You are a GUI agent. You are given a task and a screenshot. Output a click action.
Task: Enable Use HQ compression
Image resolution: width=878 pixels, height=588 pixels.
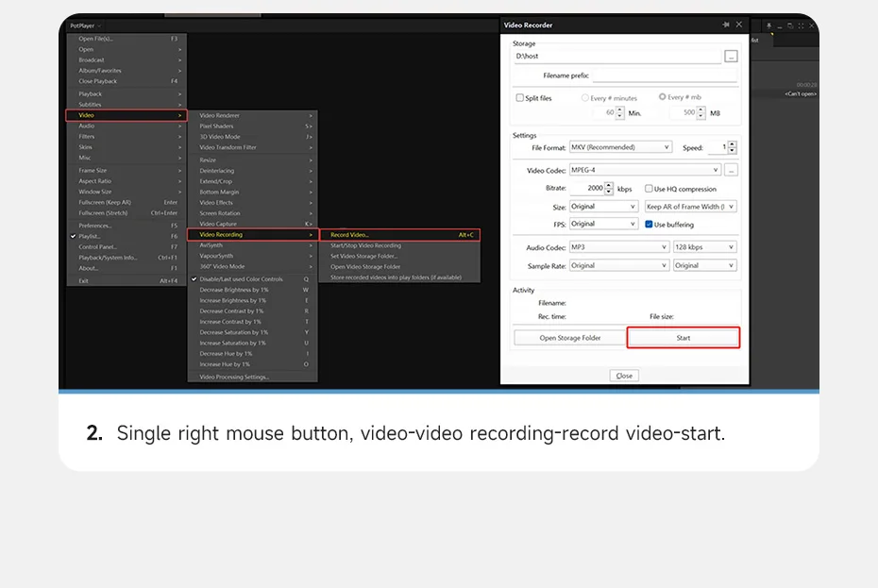tap(649, 189)
